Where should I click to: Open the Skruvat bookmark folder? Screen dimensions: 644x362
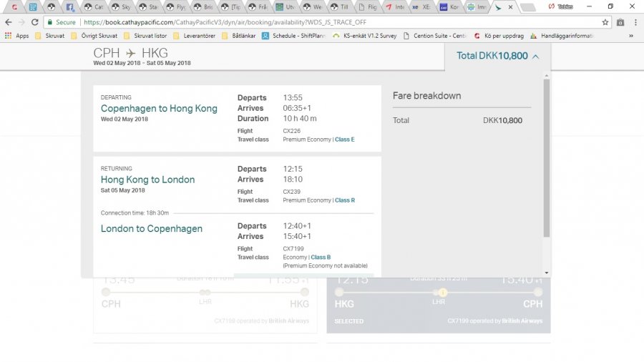(x=49, y=36)
